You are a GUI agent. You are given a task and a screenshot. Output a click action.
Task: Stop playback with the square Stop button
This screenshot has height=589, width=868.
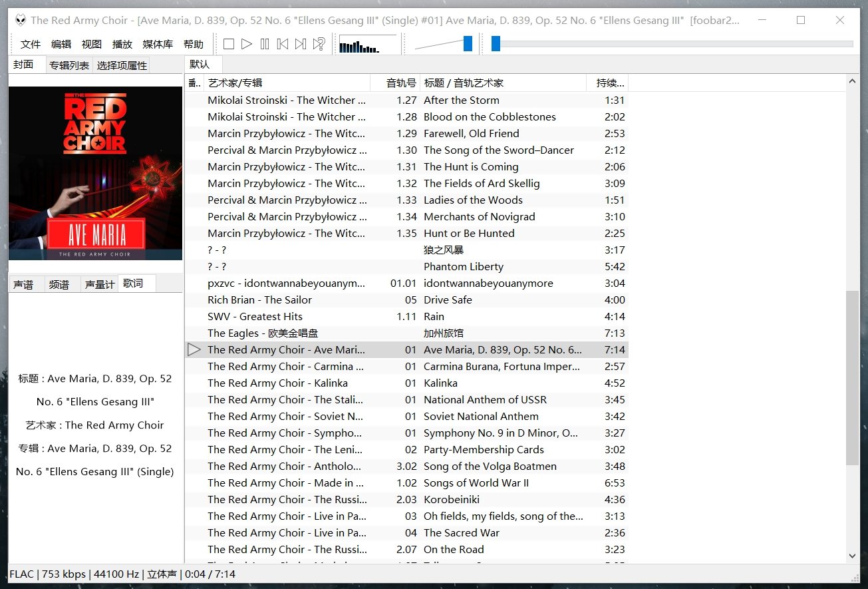(229, 45)
